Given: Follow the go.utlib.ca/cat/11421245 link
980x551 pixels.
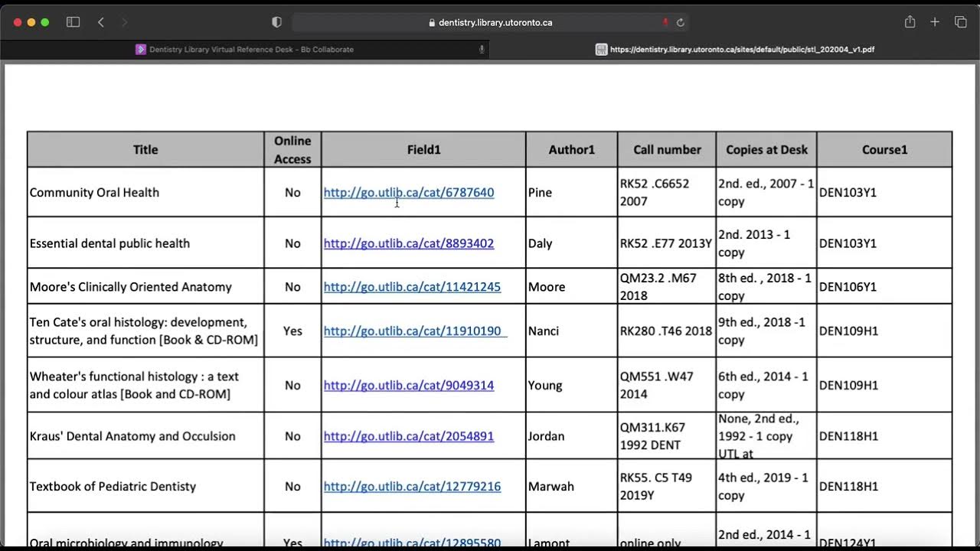Looking at the screenshot, I should [x=412, y=287].
